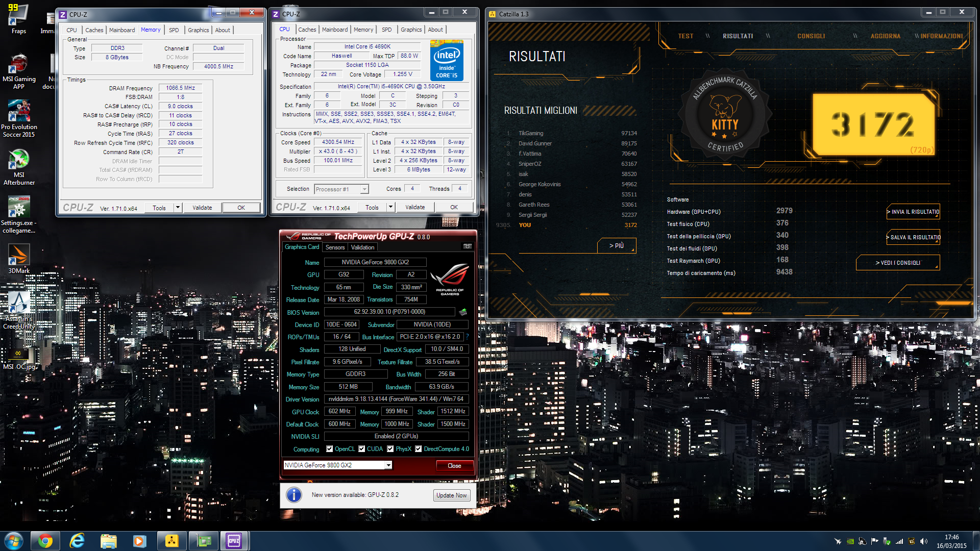
Task: Click Update Now for GPU-Z 0.8.2
Action: 451,495
